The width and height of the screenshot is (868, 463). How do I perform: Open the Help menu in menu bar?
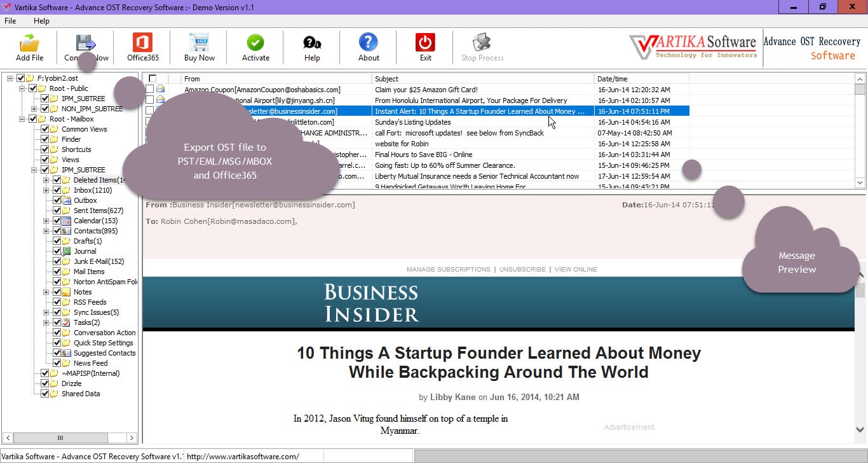41,21
